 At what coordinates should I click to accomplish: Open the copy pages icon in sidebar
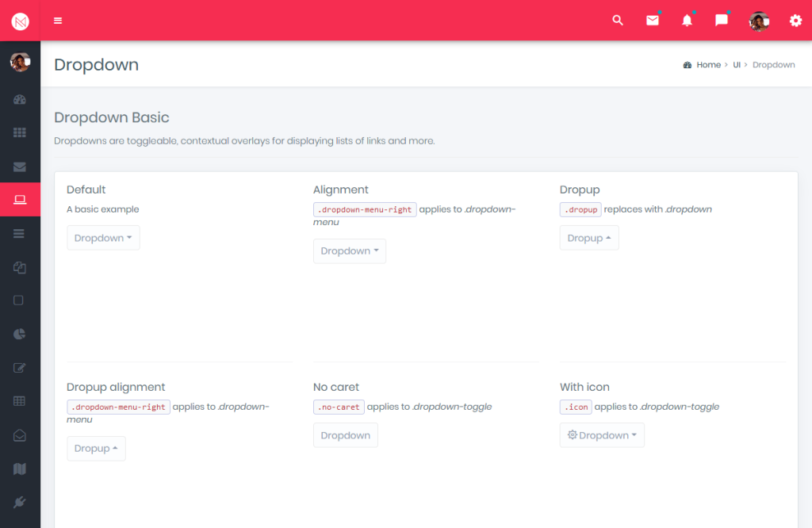[x=20, y=268]
